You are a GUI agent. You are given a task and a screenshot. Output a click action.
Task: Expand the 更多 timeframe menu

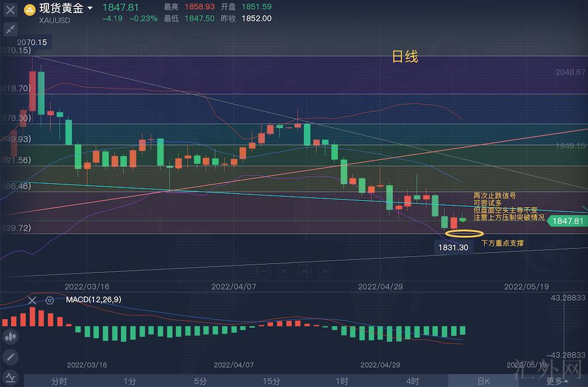point(557,381)
